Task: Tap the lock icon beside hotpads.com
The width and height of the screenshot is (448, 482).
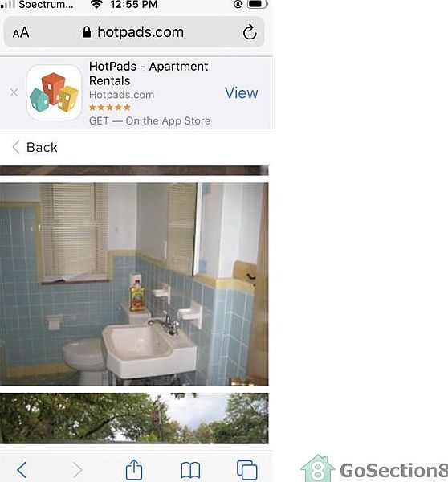Action: click(87, 32)
